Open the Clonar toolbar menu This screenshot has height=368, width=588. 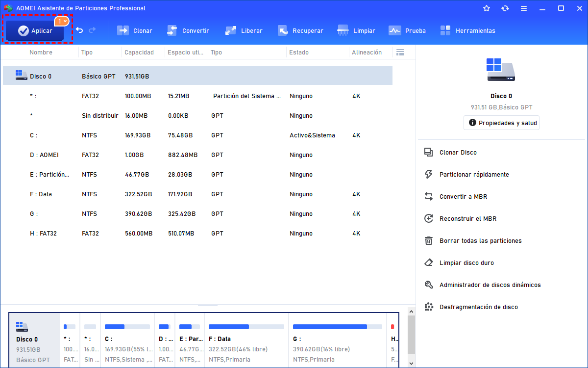(x=135, y=30)
